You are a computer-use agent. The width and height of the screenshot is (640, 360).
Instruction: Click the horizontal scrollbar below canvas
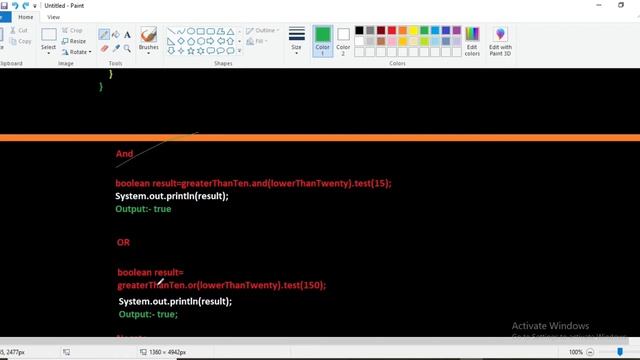[x=314, y=340]
